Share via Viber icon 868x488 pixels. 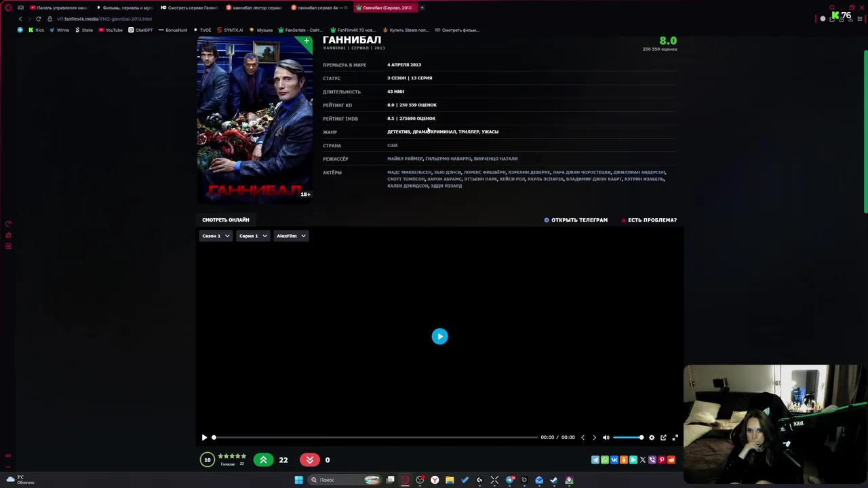click(x=652, y=460)
